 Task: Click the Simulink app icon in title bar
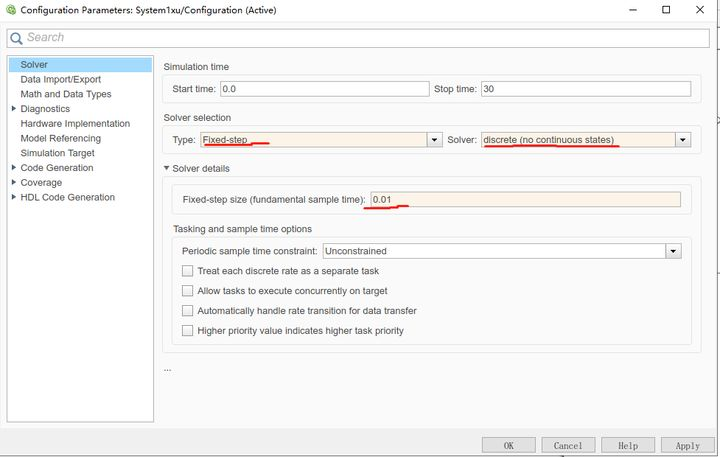[x=11, y=10]
